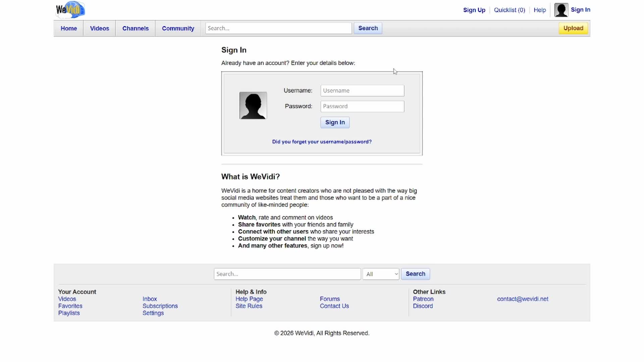Click the forgot username/password link
The height and width of the screenshot is (362, 644).
[x=322, y=141]
